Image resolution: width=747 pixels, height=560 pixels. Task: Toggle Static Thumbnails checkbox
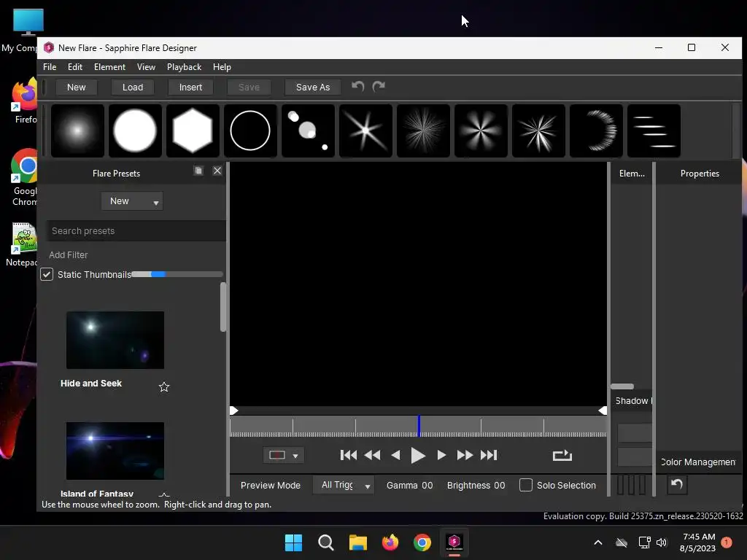click(47, 274)
